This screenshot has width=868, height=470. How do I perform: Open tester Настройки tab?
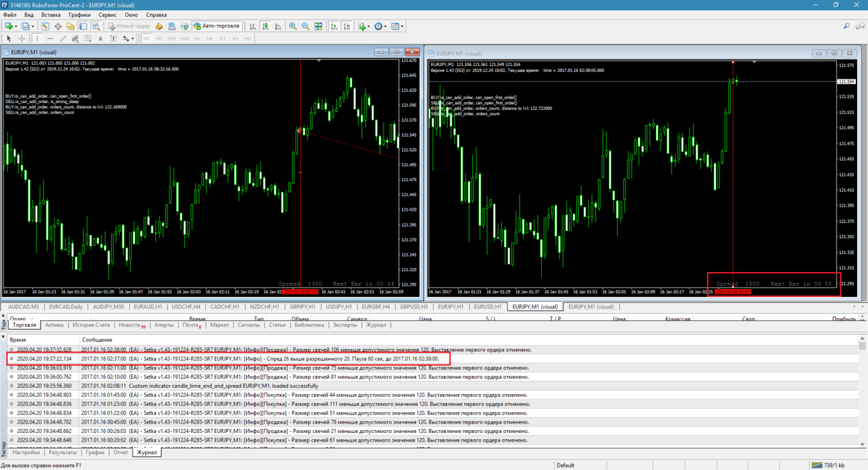(x=26, y=452)
